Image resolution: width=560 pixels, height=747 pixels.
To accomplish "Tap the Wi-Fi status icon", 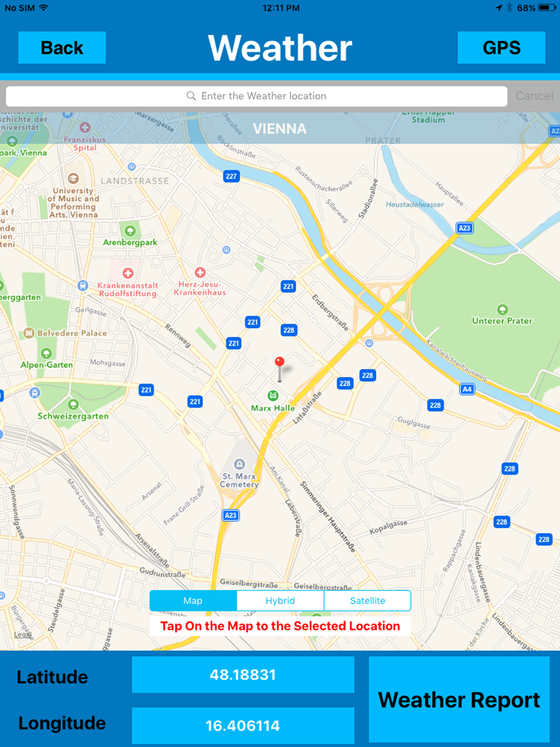I will tap(44, 8).
